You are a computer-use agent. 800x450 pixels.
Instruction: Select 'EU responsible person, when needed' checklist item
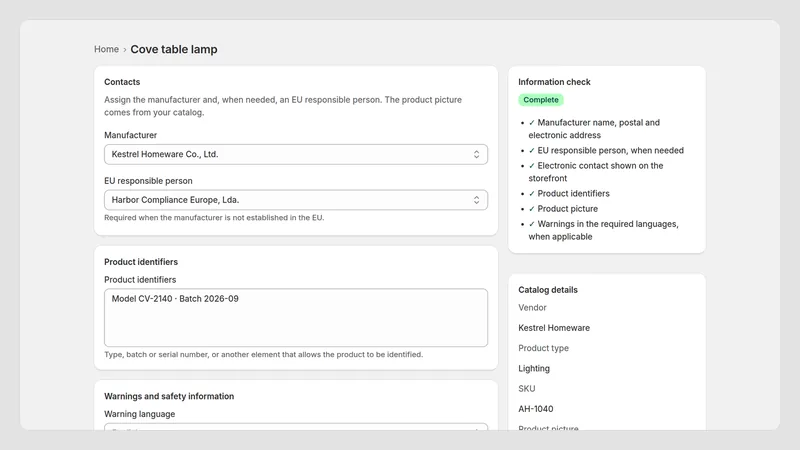[x=606, y=151]
